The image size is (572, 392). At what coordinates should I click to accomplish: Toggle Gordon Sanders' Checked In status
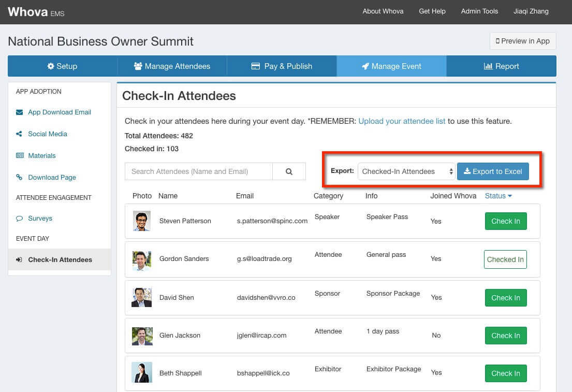tap(505, 259)
